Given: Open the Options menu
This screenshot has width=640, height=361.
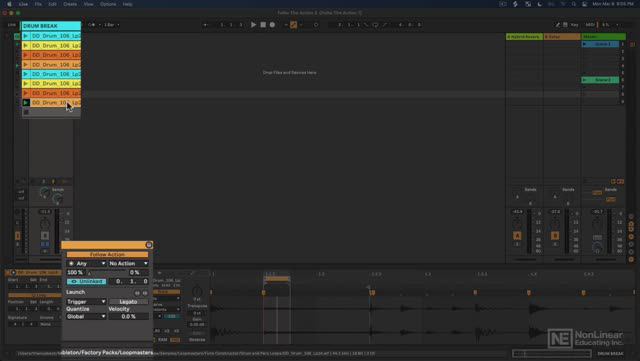Looking at the screenshot, I should point(108,4).
